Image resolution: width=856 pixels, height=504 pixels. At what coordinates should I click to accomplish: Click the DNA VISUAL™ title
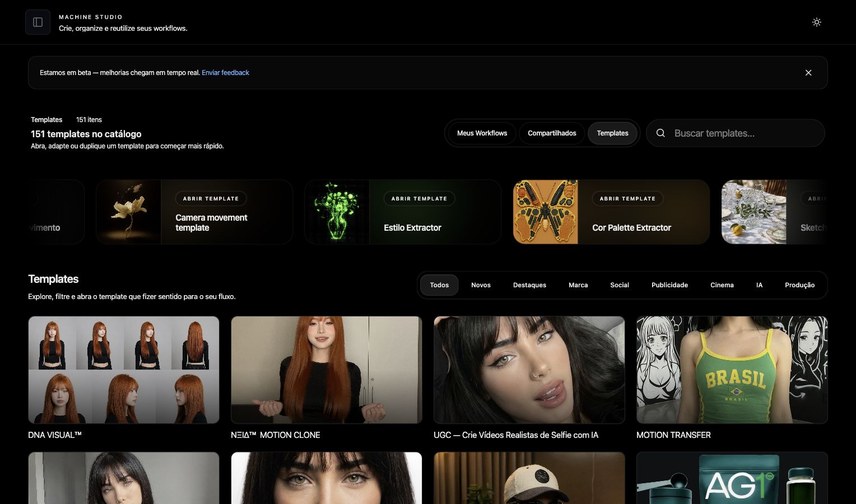click(55, 435)
